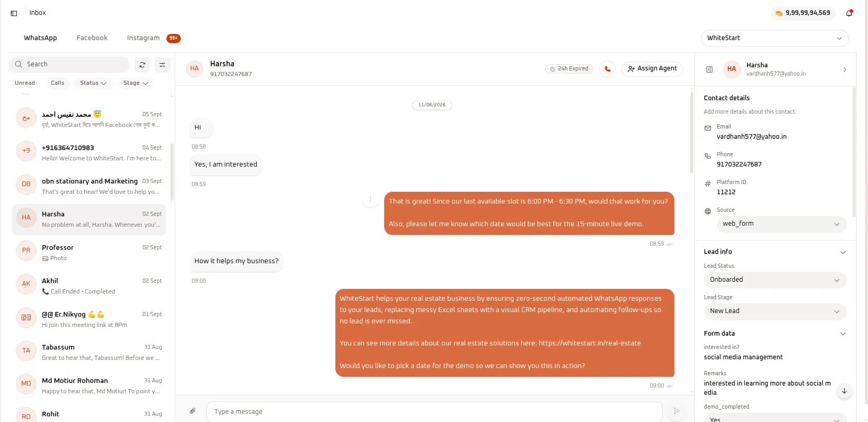Image resolution: width=868 pixels, height=422 pixels.
Task: Open the notifications bell
Action: click(849, 13)
